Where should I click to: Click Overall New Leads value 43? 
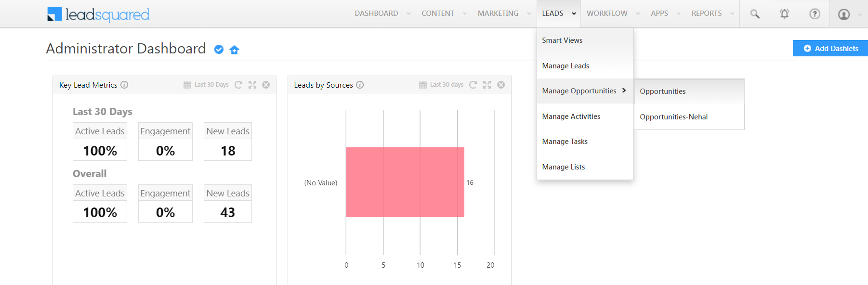coord(228,212)
